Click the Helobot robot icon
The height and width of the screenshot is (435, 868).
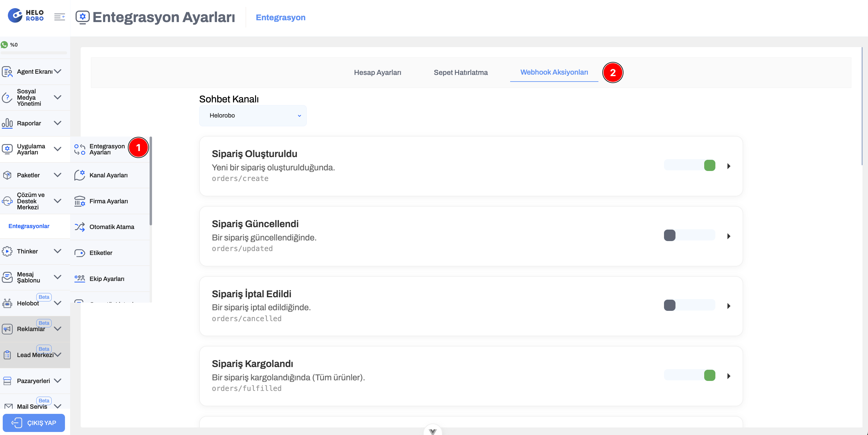coord(7,303)
